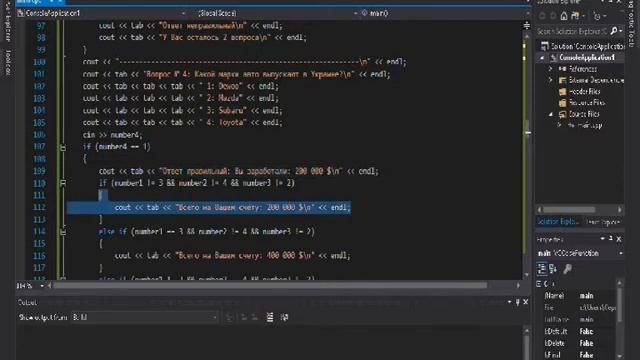Close the Output panel
This screenshot has width=640, height=360.
(526, 302)
